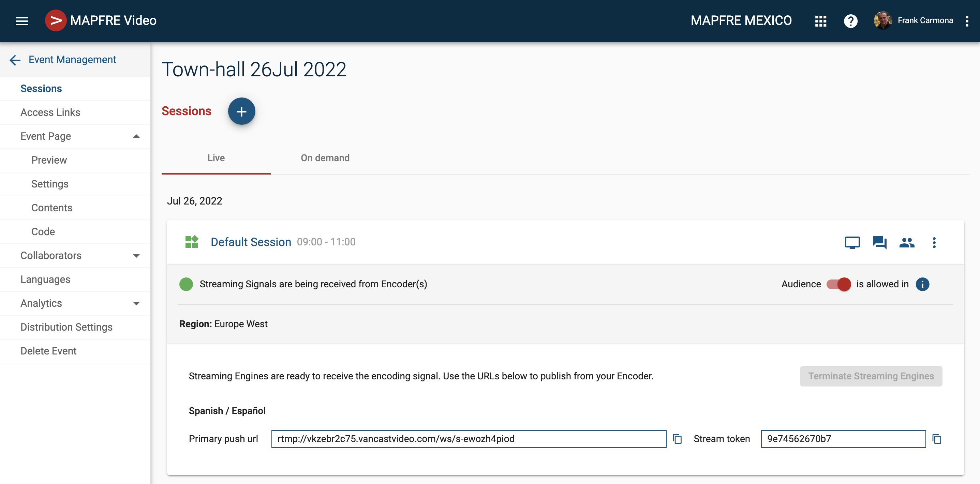Click the audience info icon
This screenshot has width=980, height=484.
click(x=922, y=284)
